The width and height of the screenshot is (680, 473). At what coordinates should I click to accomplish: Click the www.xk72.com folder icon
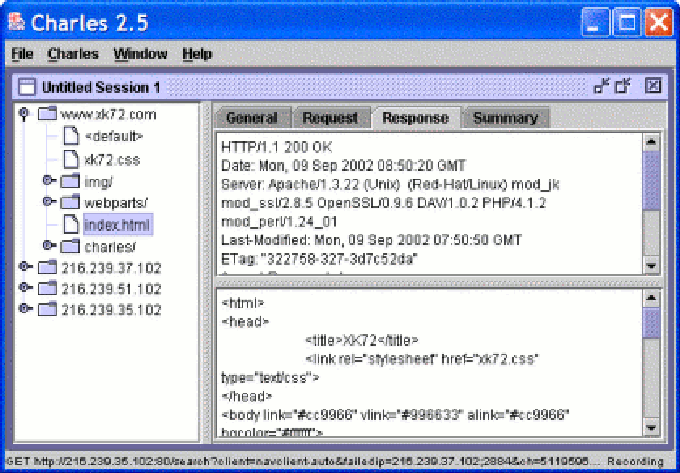[x=47, y=114]
